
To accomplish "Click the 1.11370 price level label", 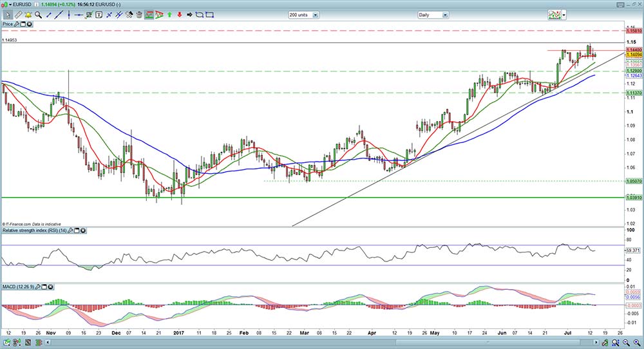I will (x=634, y=93).
